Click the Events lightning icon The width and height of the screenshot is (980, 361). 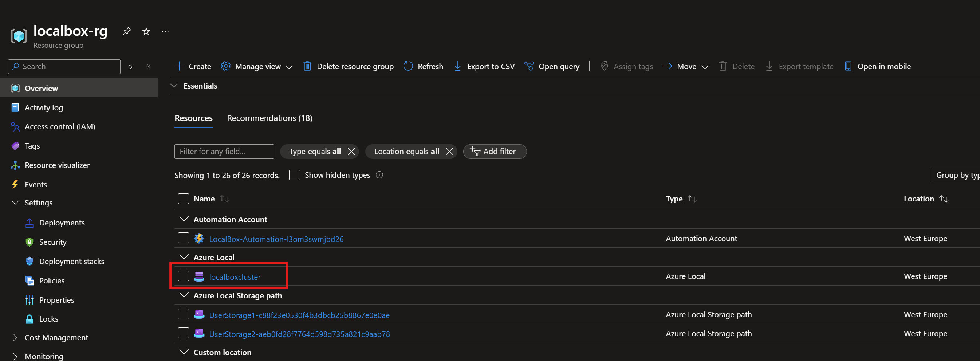pyautogui.click(x=15, y=184)
